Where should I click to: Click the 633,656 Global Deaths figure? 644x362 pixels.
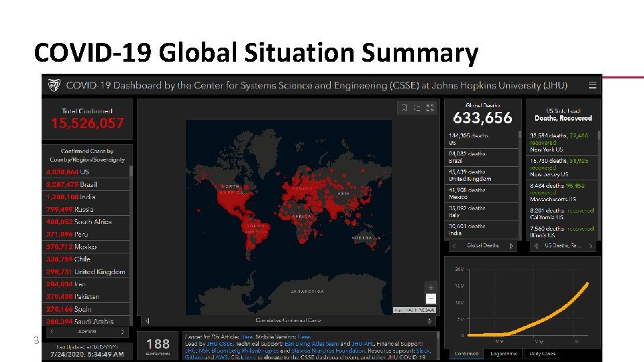click(482, 118)
